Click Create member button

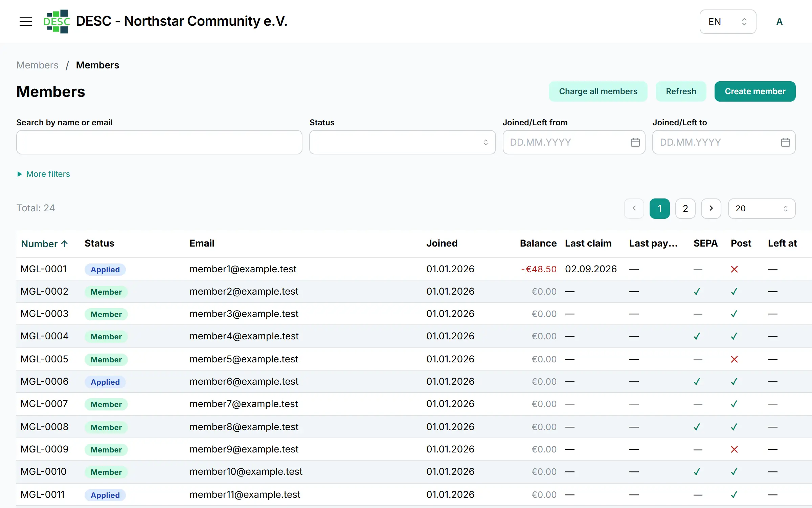click(755, 91)
